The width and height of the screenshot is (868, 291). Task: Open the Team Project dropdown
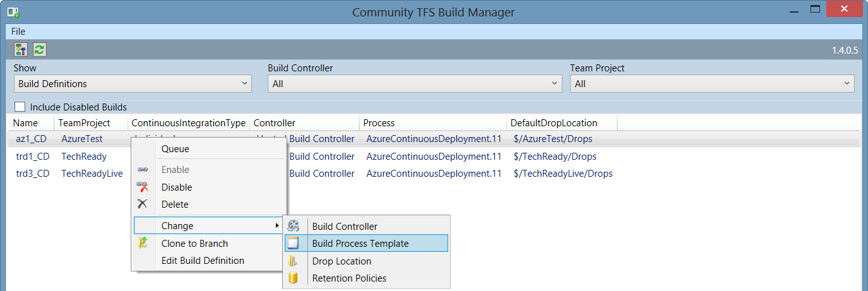coord(711,83)
